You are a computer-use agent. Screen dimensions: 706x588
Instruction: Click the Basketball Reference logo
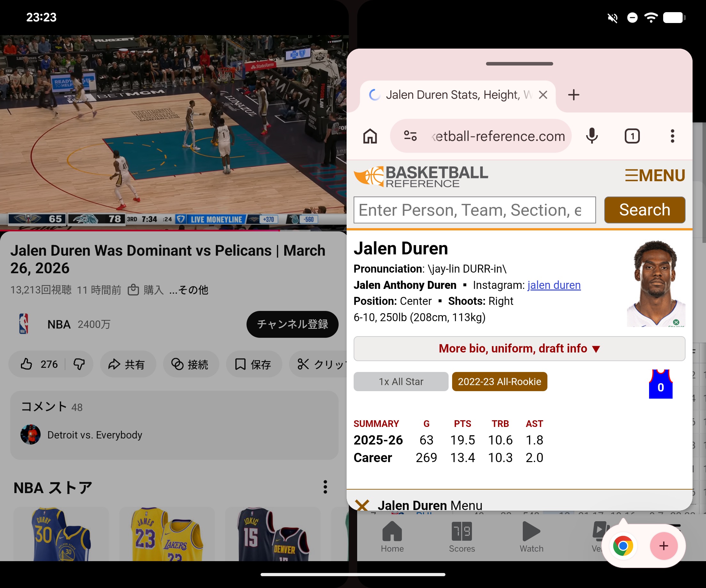[420, 176]
